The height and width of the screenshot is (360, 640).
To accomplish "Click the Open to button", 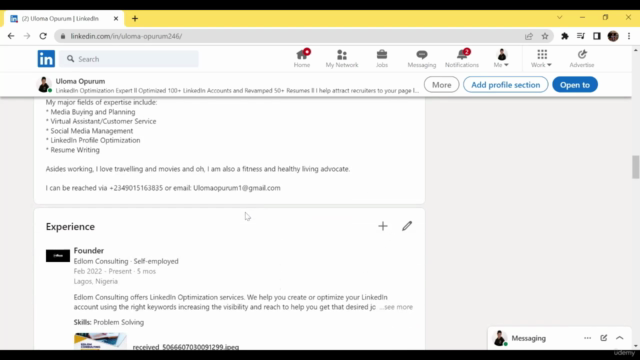I will pos(575,84).
